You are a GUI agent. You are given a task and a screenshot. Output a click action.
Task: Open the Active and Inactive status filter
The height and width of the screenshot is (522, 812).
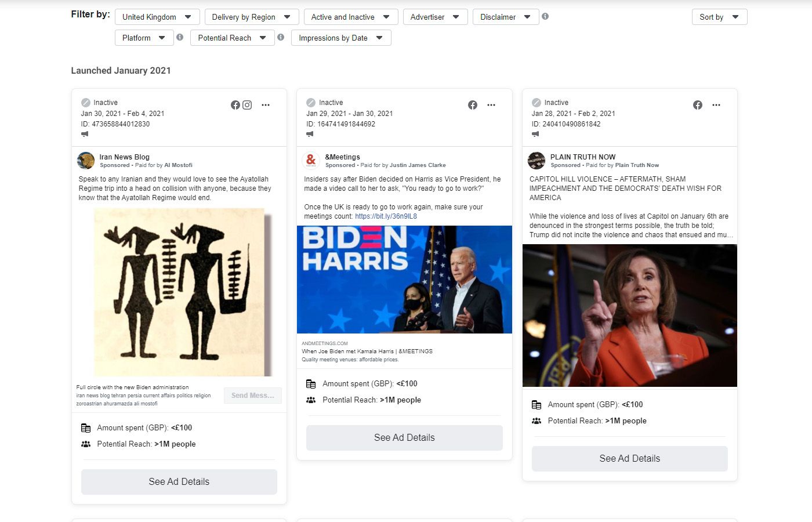(350, 17)
